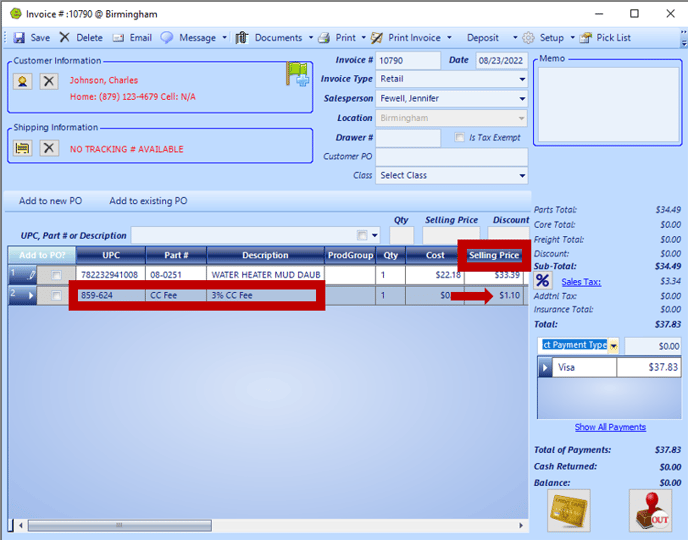Click the Selling Price column header
The width and height of the screenshot is (688, 540).
click(494, 255)
